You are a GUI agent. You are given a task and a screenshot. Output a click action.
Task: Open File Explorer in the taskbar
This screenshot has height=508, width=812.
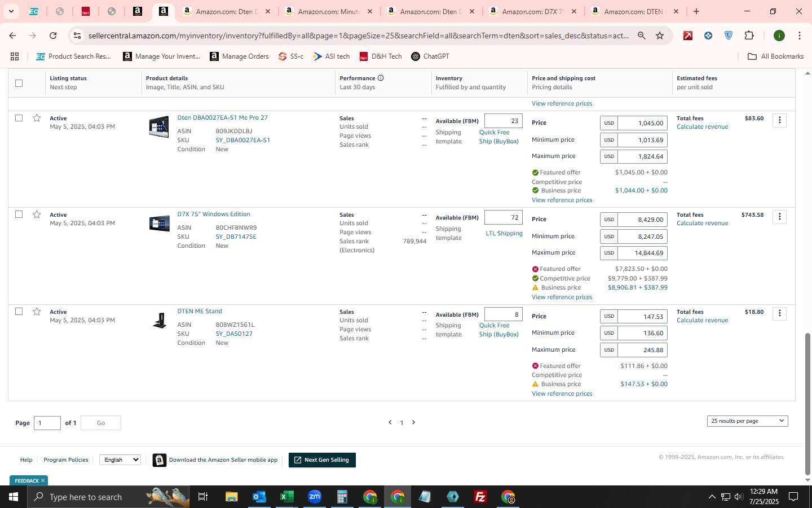click(x=232, y=497)
